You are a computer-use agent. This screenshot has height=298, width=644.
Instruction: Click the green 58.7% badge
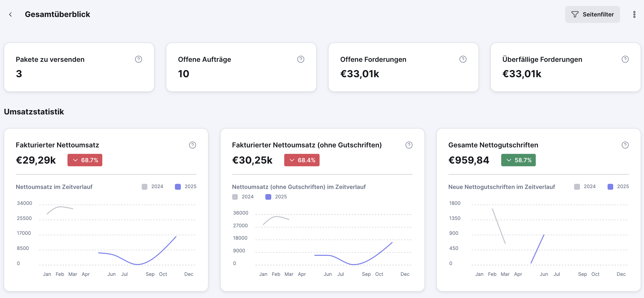pos(518,160)
